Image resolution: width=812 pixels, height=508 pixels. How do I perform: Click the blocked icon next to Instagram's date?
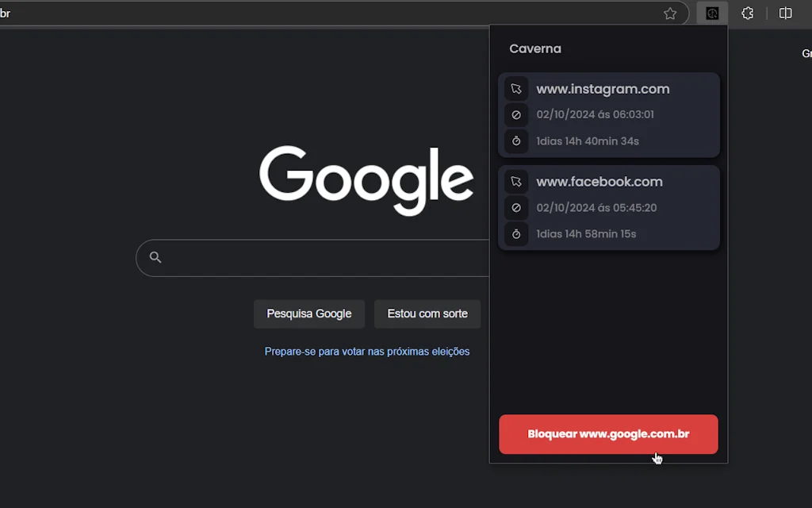coord(516,115)
